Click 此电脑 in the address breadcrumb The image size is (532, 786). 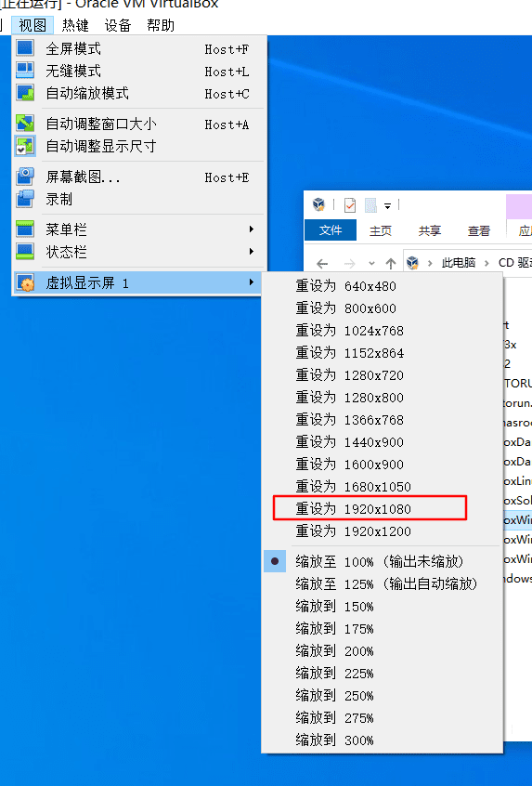(x=459, y=263)
